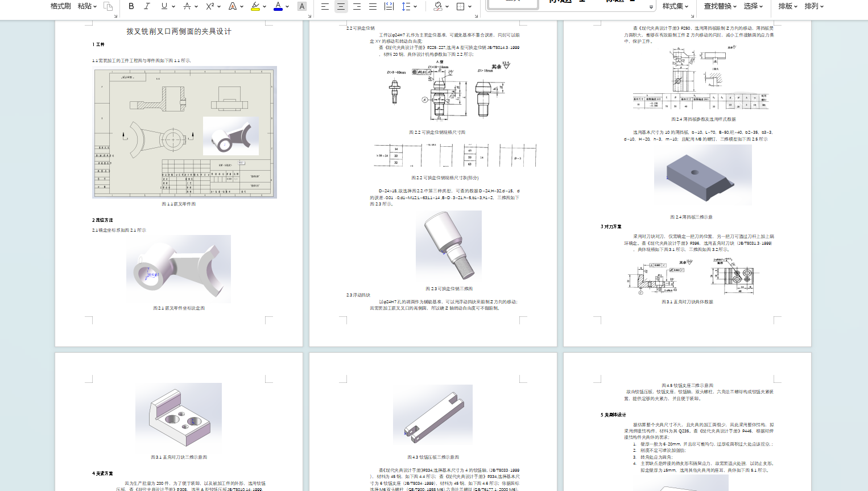Open the Style Set (样式集) menu

[675, 6]
